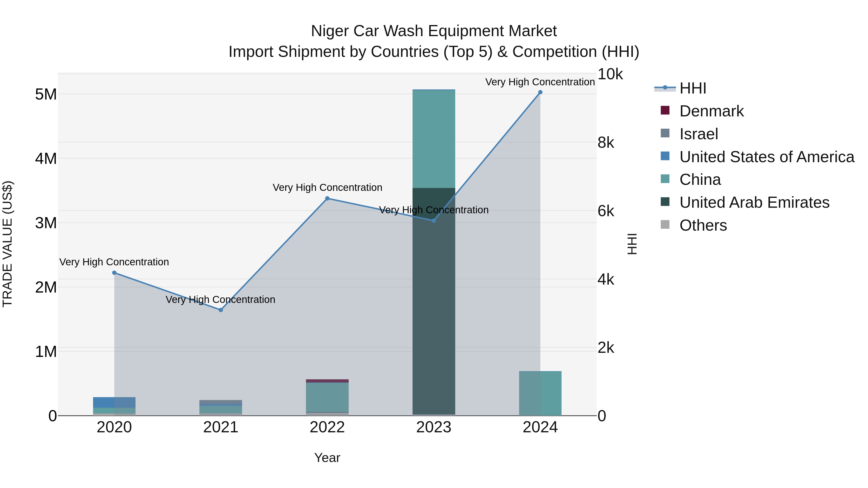
Task: Toggle the Others legend entry
Action: (694, 225)
